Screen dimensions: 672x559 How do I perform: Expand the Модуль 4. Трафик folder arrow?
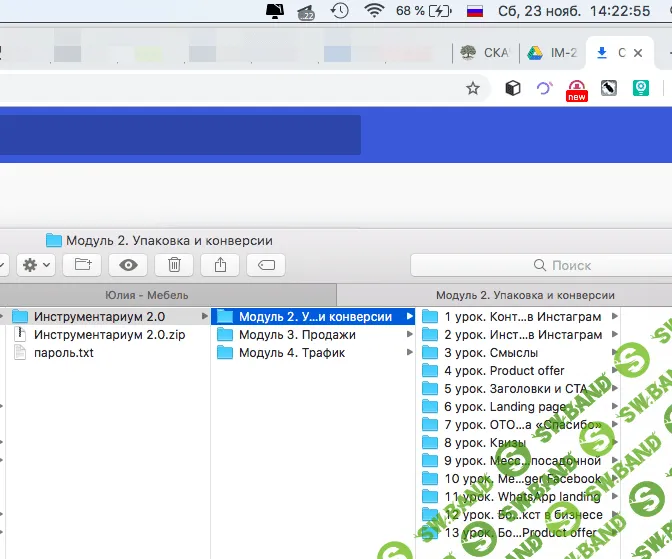tap(410, 353)
